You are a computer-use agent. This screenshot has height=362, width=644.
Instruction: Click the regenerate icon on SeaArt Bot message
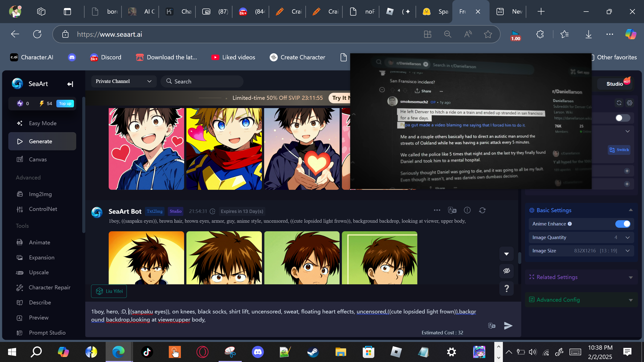482,210
